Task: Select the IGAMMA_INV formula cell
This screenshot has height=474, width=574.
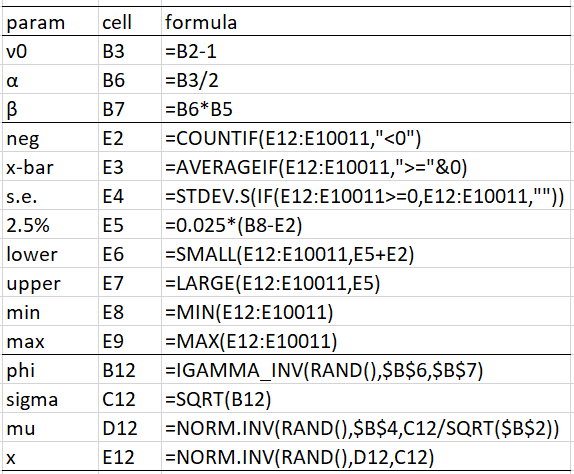Action: pos(366,369)
